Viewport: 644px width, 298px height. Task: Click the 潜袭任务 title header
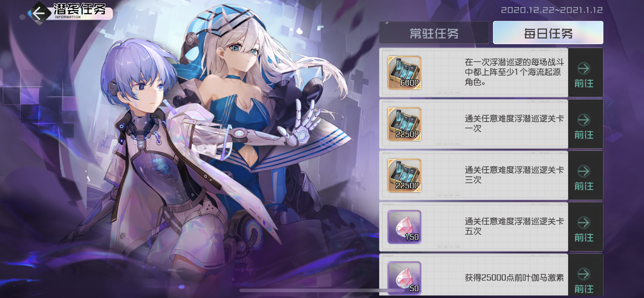tap(80, 10)
